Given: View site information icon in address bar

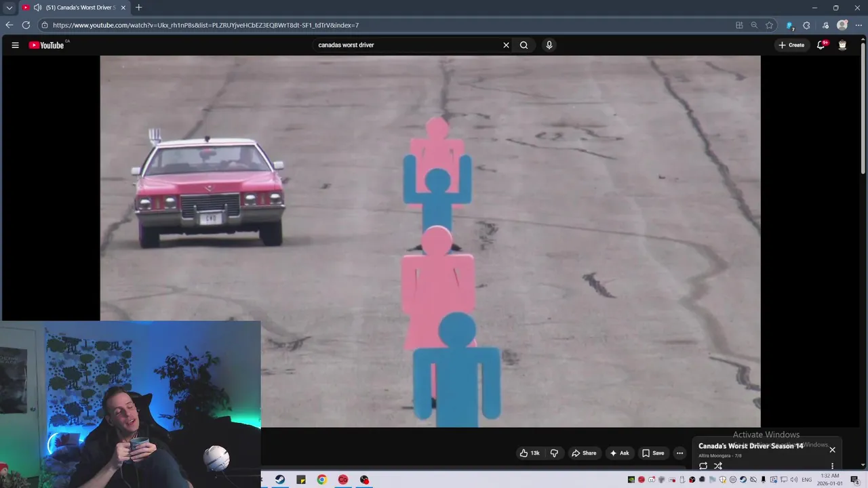Looking at the screenshot, I should pyautogui.click(x=44, y=25).
